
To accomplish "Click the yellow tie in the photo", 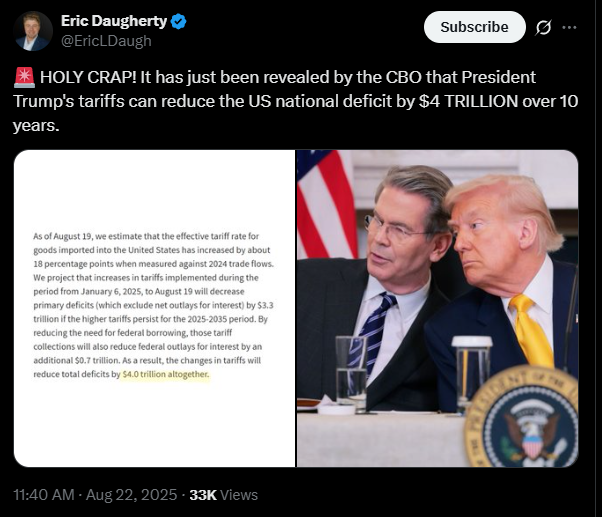I will point(531,331).
